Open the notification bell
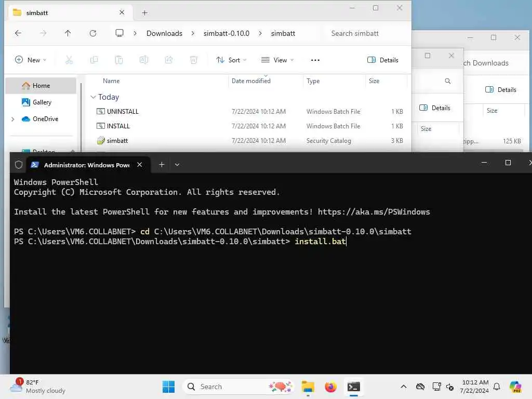Image resolution: width=532 pixels, height=399 pixels. coord(497,387)
